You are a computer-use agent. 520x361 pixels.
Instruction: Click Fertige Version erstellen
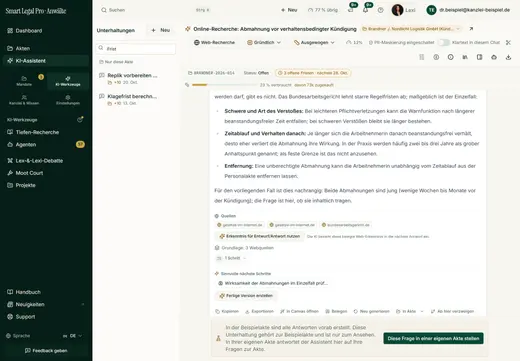point(246,296)
